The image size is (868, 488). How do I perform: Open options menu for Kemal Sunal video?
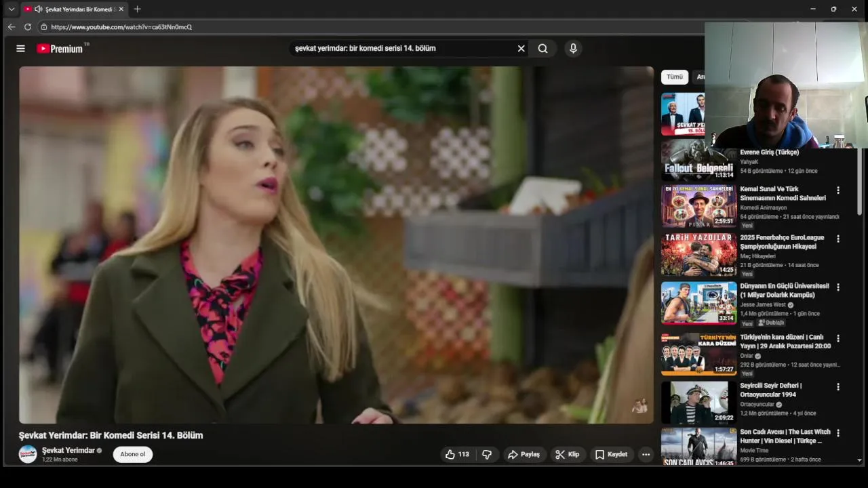point(838,190)
